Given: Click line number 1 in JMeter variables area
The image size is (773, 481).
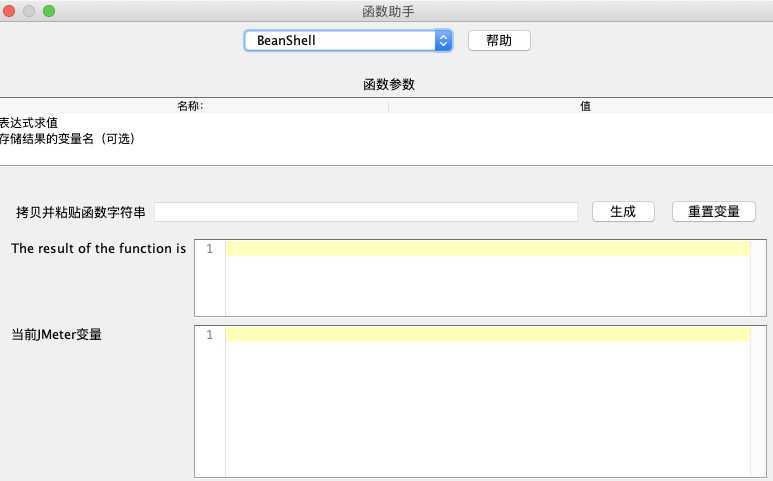Looking at the screenshot, I should [x=210, y=335].
